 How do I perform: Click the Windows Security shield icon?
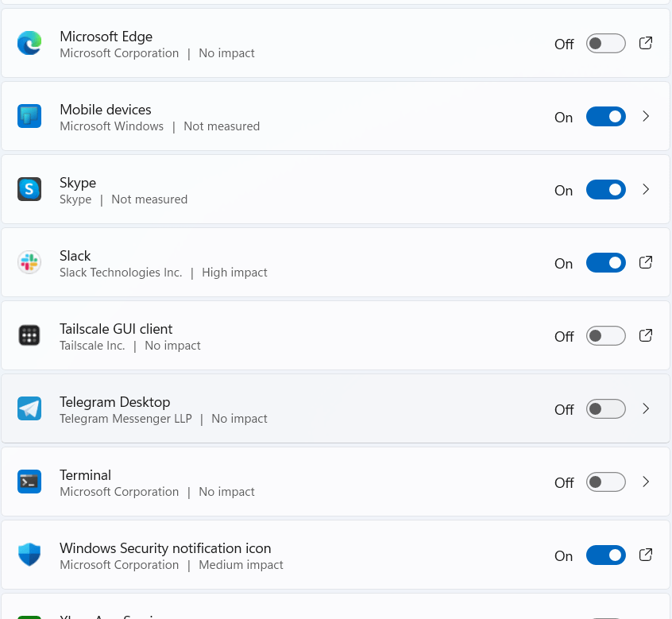tap(29, 555)
